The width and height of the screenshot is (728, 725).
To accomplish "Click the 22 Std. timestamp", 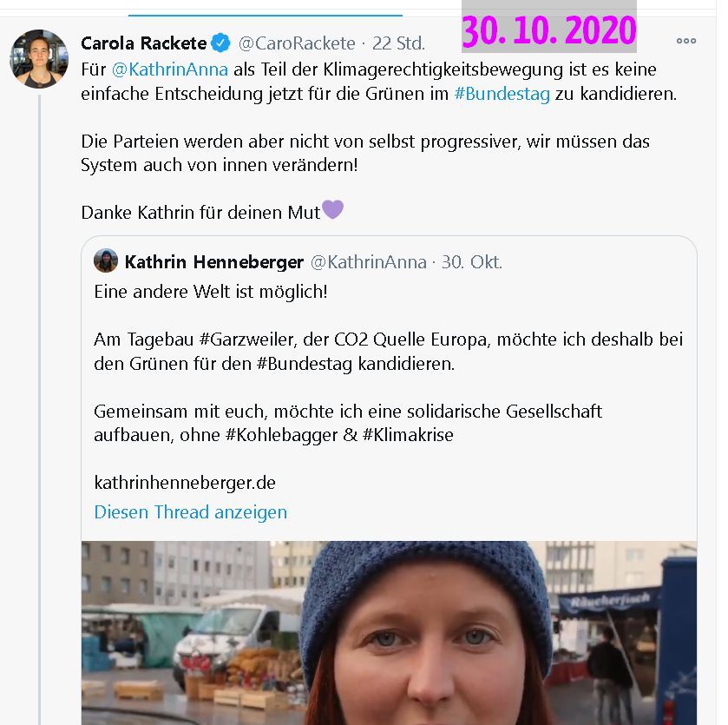I will point(398,43).
